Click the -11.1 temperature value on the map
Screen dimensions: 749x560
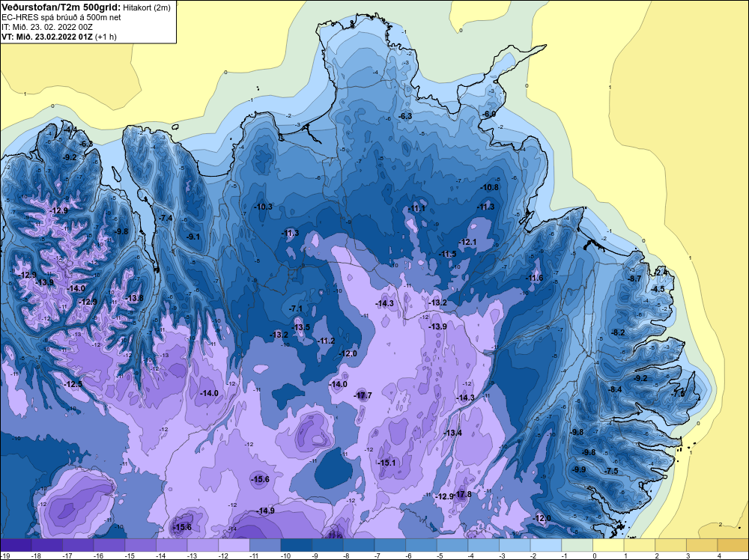[416, 209]
